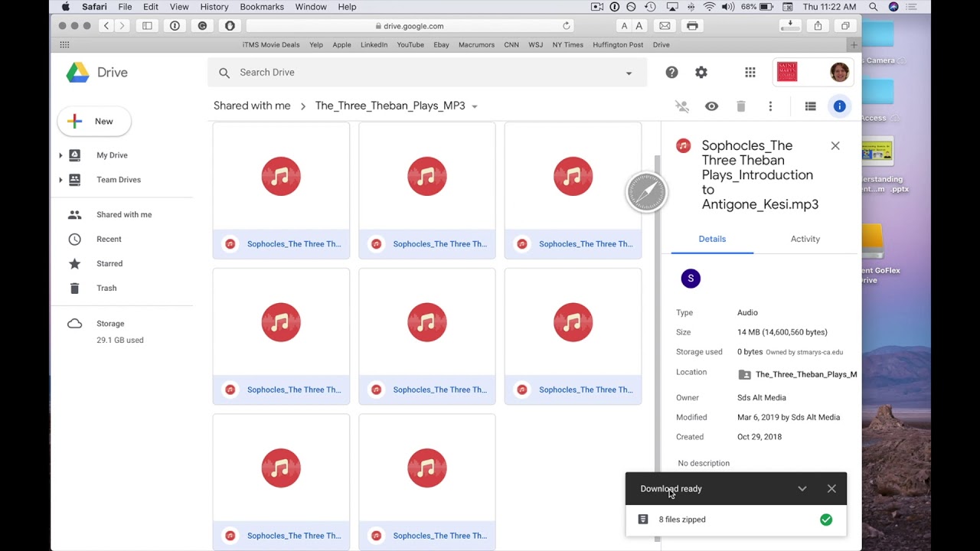Click the Safari mail button

(x=665, y=26)
